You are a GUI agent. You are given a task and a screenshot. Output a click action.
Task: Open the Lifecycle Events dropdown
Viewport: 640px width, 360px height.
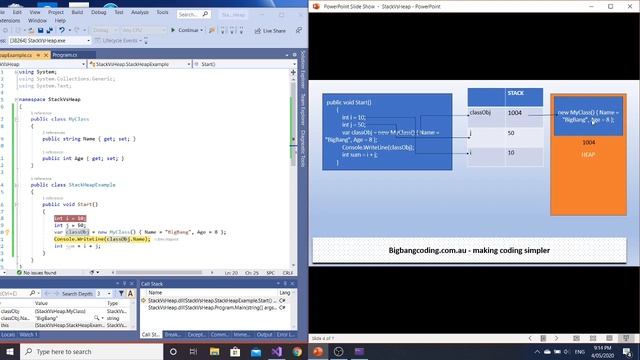[x=119, y=40]
